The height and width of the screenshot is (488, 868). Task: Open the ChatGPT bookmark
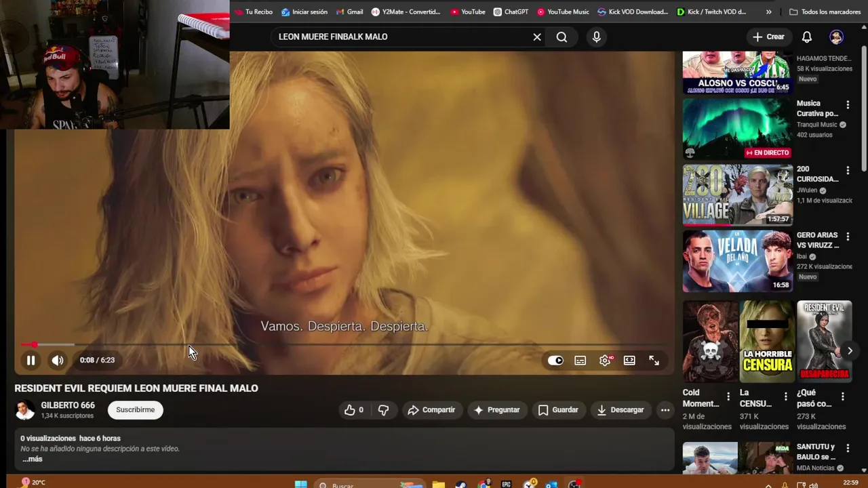pos(511,12)
